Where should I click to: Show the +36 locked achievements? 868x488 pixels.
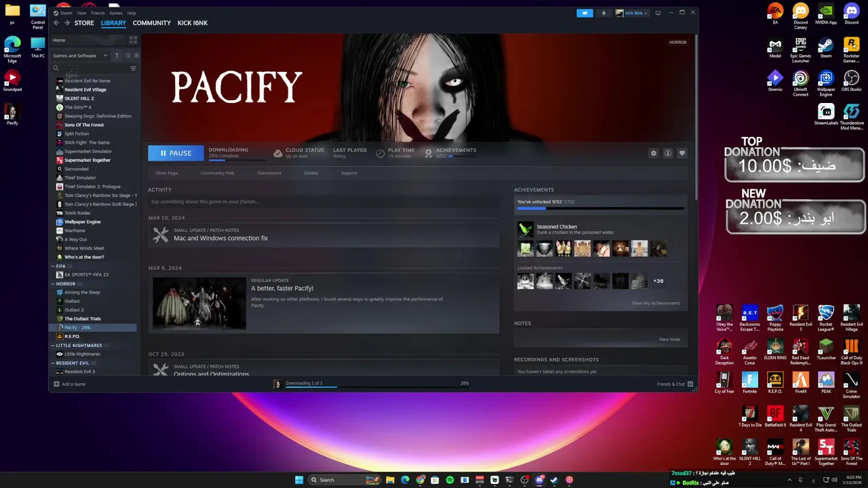coord(658,281)
